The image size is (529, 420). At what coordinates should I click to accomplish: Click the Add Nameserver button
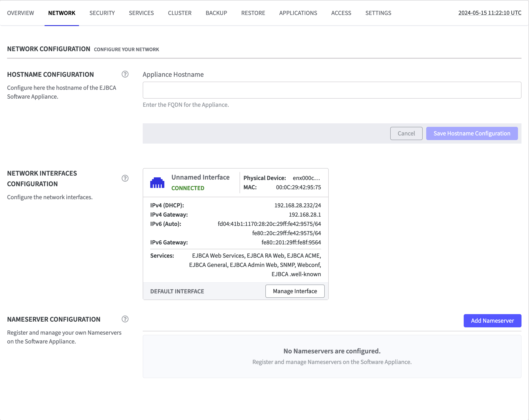(x=492, y=321)
